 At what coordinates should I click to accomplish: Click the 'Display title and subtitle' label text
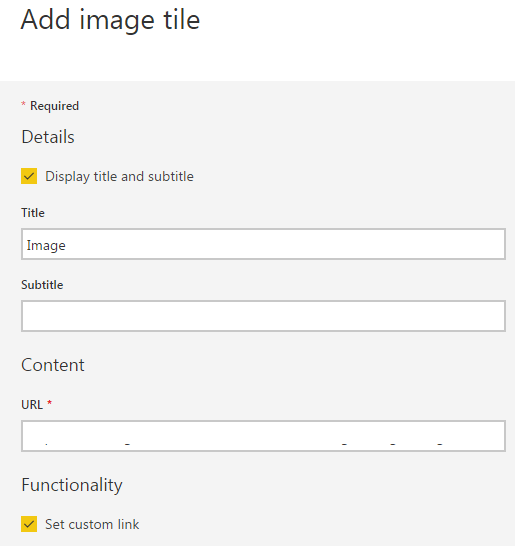tap(119, 177)
